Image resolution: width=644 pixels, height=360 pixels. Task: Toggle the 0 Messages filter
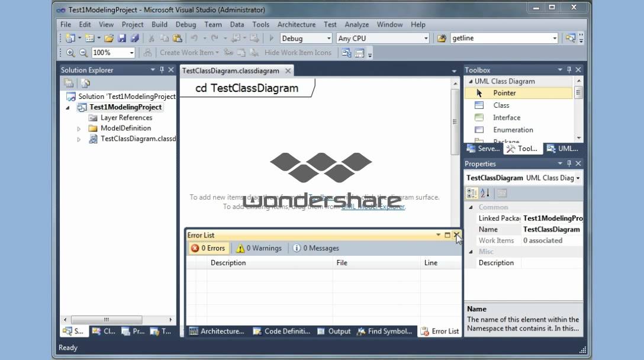[x=316, y=248]
